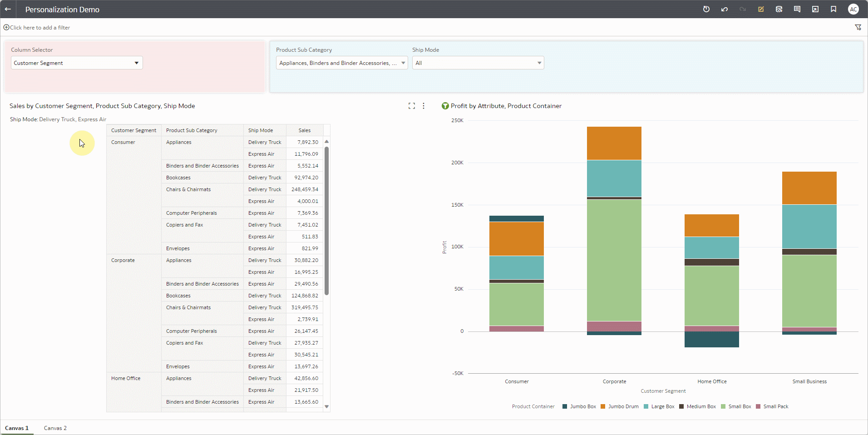Open the Bookmarks icon in the toolbar

coord(833,9)
